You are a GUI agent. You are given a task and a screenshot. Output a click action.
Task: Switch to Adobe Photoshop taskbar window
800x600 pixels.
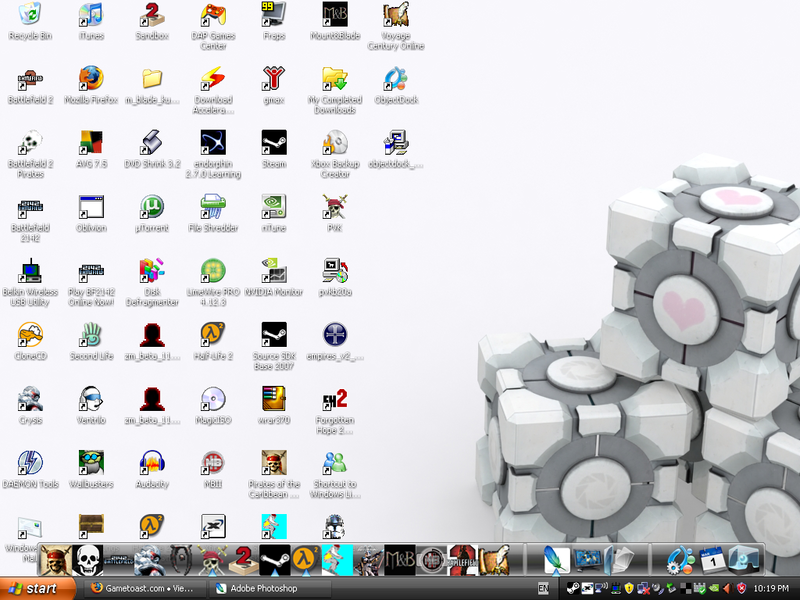[x=269, y=588]
